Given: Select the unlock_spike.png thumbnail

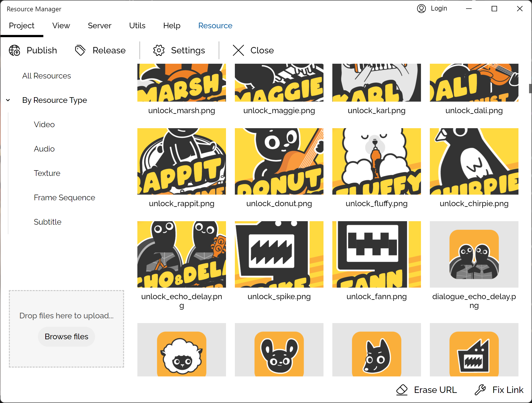Looking at the screenshot, I should (279, 254).
